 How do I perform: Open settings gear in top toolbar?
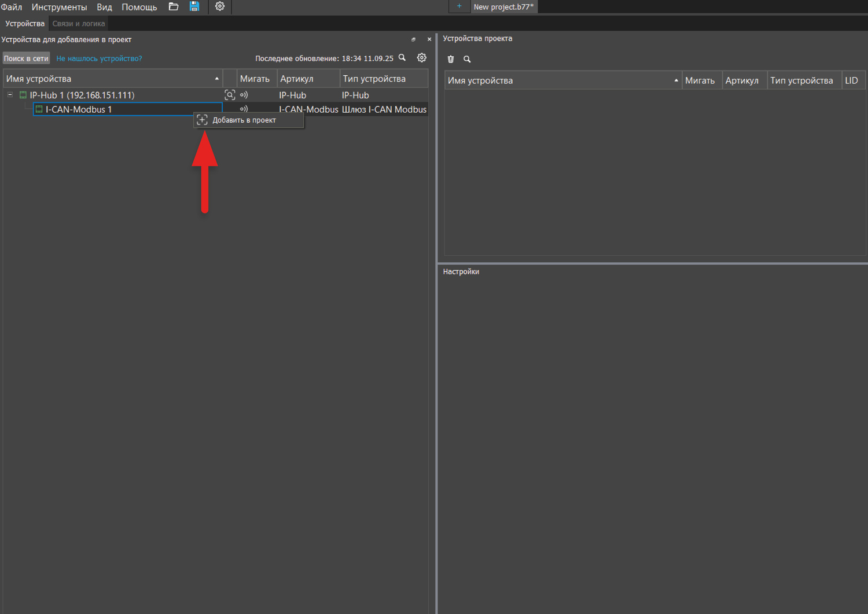(x=220, y=7)
